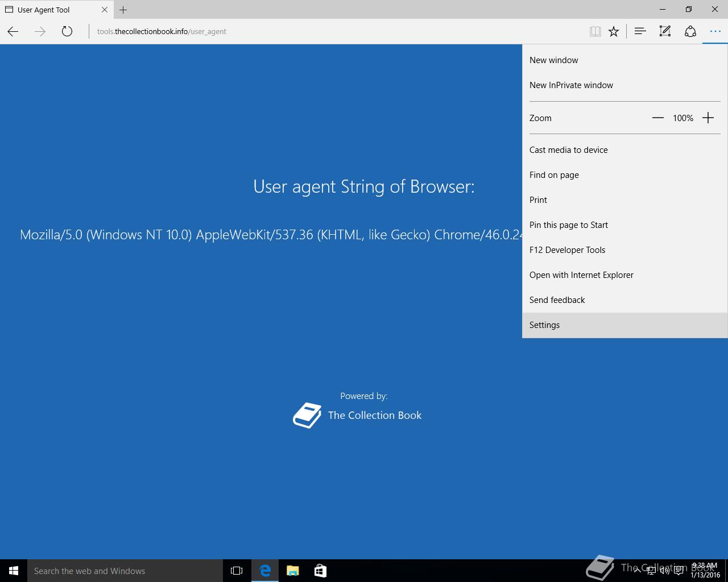Close the User Agent Tool tab
This screenshot has height=582, width=728.
coord(105,10)
